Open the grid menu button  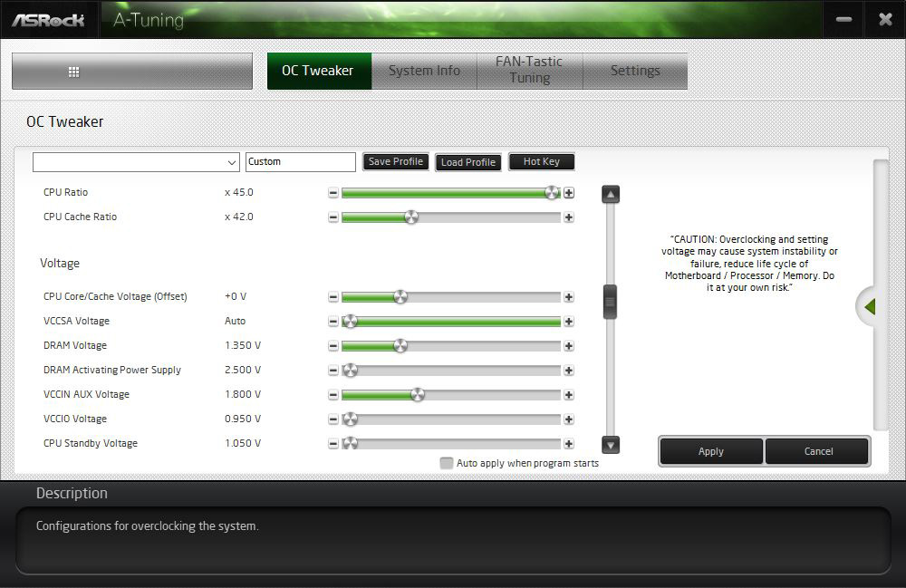pyautogui.click(x=131, y=71)
